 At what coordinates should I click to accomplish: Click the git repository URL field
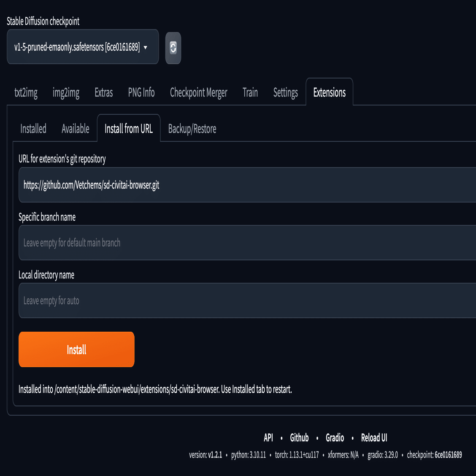(x=247, y=185)
